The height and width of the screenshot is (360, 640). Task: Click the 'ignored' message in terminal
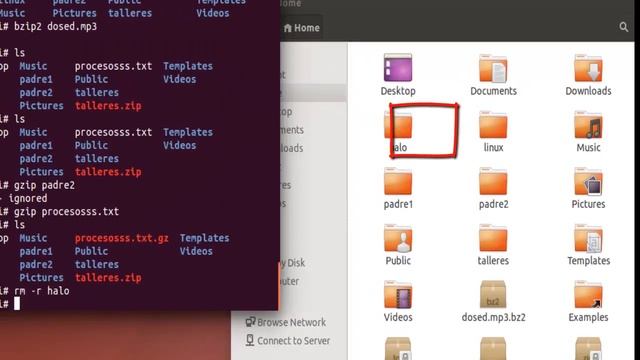point(28,198)
